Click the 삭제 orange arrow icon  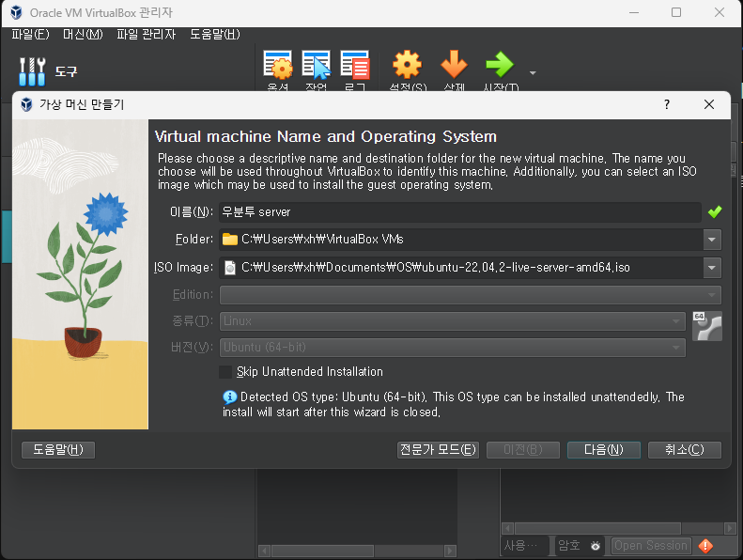tap(454, 65)
